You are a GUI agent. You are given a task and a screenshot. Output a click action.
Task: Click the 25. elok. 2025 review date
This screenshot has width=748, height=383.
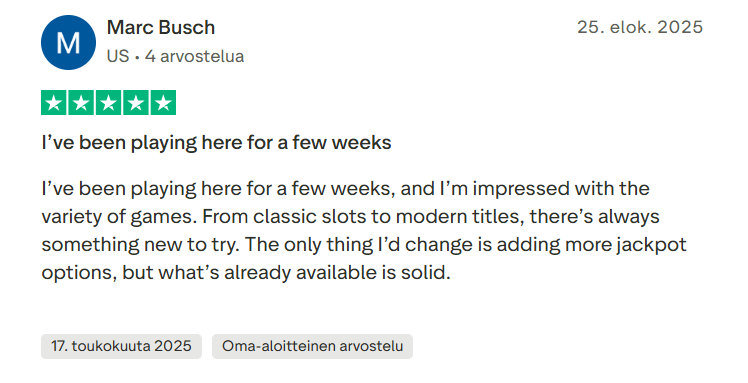(640, 27)
